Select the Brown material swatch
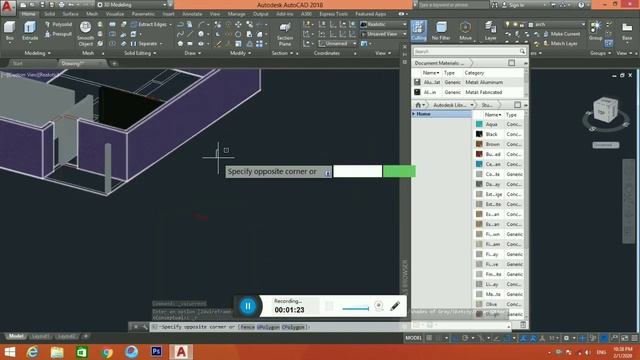640x360 pixels. (479, 144)
